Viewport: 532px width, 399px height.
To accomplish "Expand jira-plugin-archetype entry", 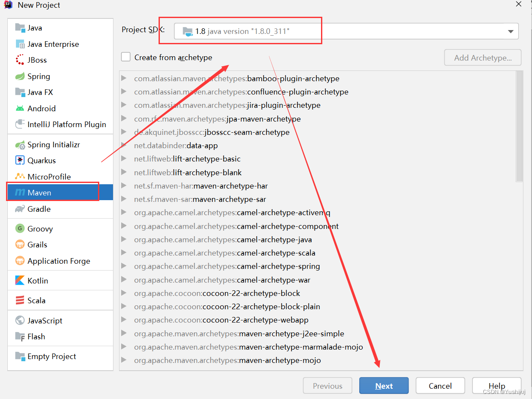I will tap(124, 105).
